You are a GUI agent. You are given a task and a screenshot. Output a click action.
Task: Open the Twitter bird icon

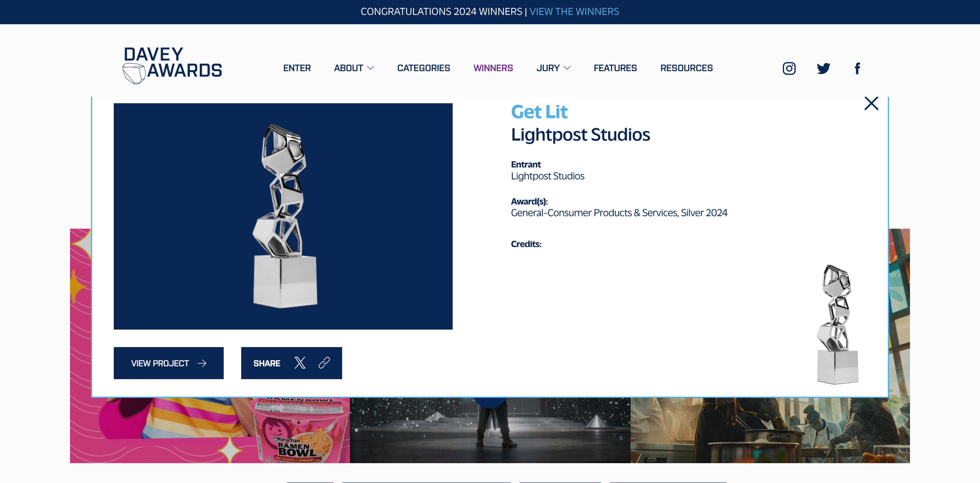pyautogui.click(x=823, y=69)
